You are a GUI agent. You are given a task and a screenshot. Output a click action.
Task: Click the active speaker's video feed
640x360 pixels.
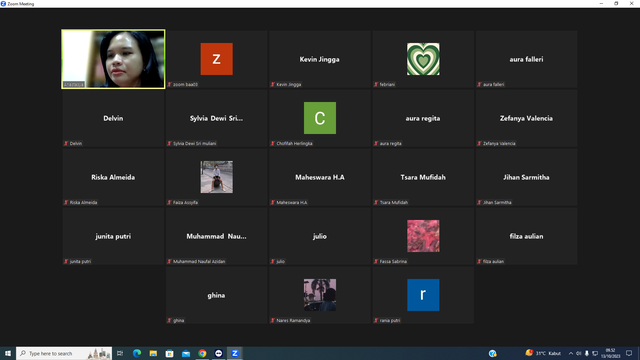click(x=113, y=59)
